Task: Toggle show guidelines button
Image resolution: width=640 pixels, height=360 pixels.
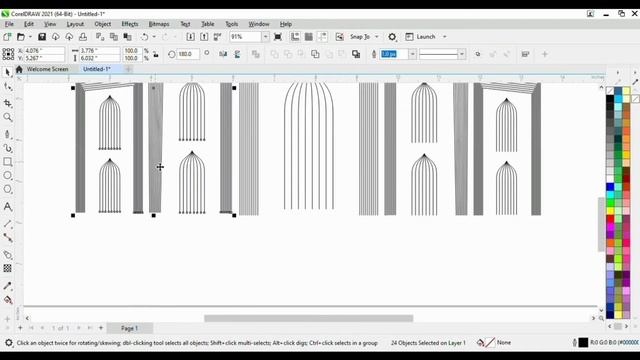Action: 322,37
